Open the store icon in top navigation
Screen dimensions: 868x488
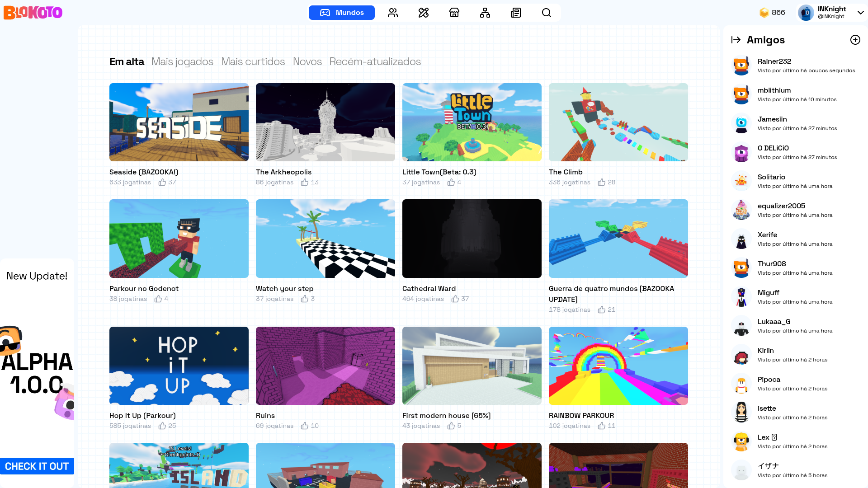coord(454,13)
